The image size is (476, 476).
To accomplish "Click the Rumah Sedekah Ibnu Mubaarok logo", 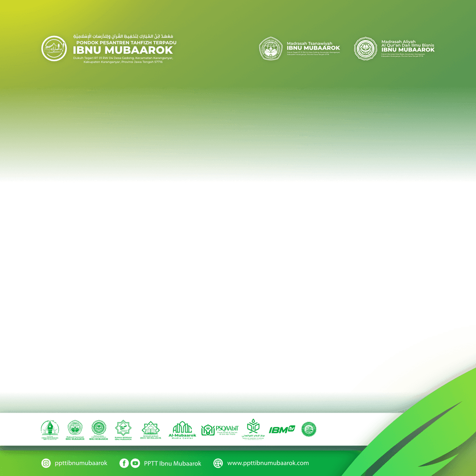I will point(123,430).
